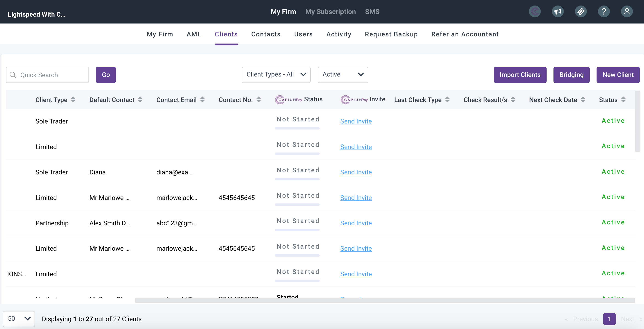The width and height of the screenshot is (644, 329).
Task: Open My Subscription in top menu
Action: click(330, 12)
